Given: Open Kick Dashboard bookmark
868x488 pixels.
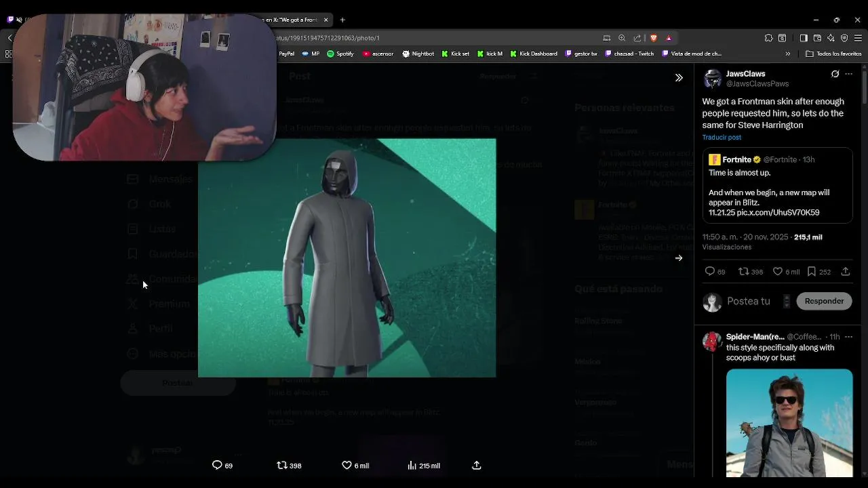Looking at the screenshot, I should [533, 54].
